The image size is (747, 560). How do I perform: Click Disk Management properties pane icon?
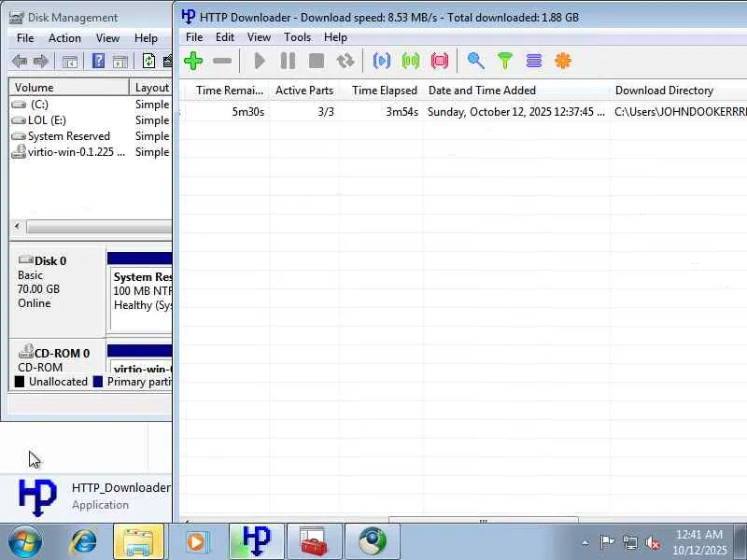(x=120, y=62)
